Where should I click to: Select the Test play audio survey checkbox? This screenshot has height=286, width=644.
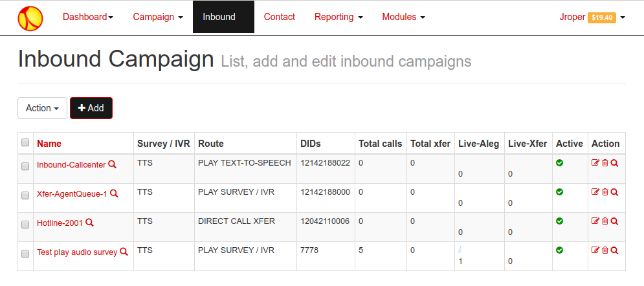[25, 254]
